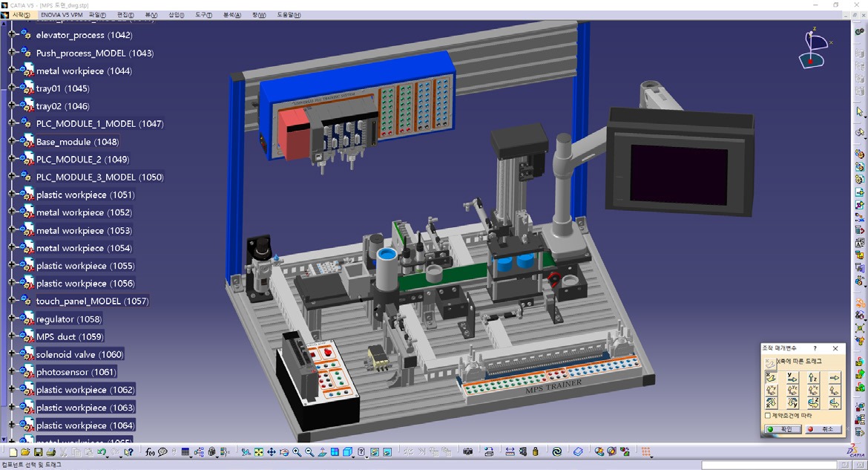The height and width of the screenshot is (470, 868).
Task: Click the Save disk icon
Action: [38, 452]
